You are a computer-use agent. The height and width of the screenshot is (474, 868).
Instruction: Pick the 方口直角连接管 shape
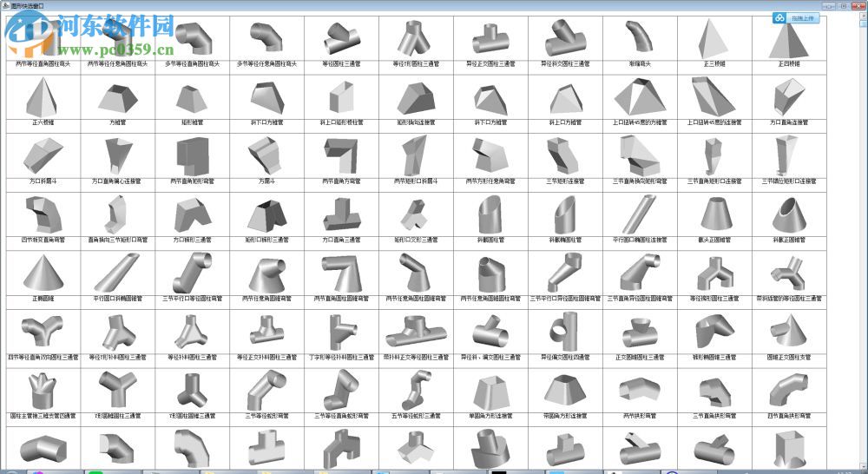click(789, 96)
